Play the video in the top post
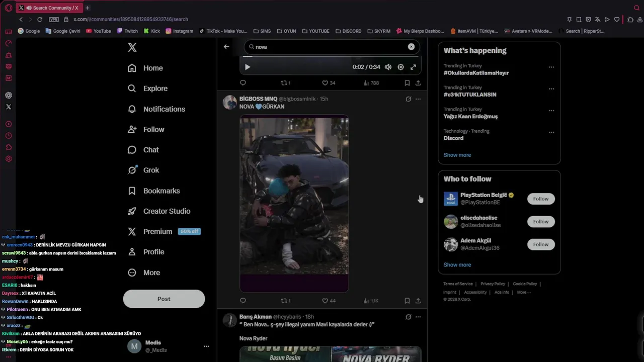644x362 pixels. tap(247, 67)
